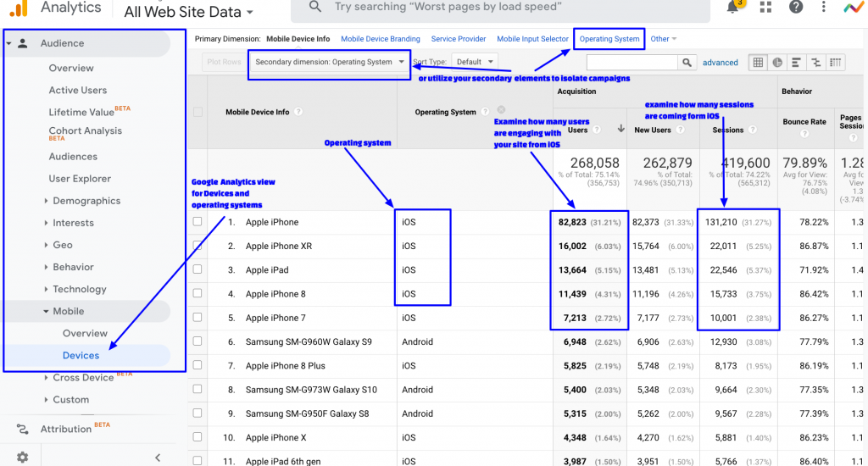This screenshot has height=466, width=868.
Task: Open the Google apps grid icon
Action: (x=765, y=7)
